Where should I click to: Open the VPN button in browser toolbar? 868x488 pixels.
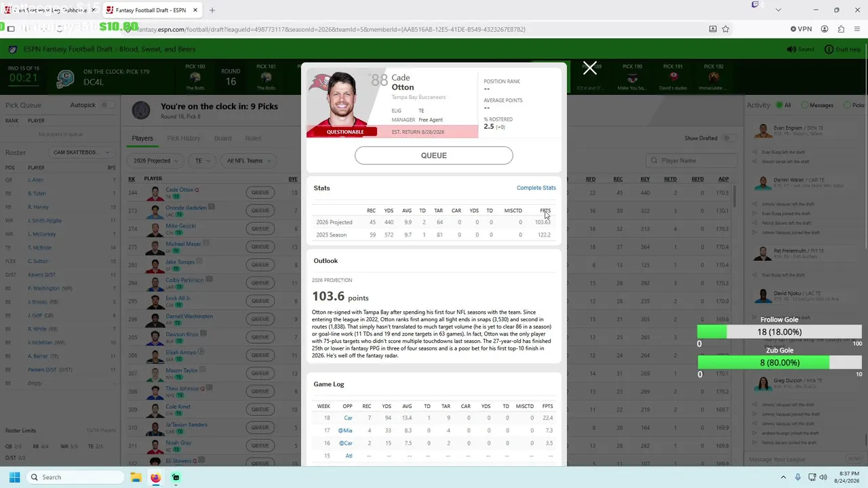[801, 29]
